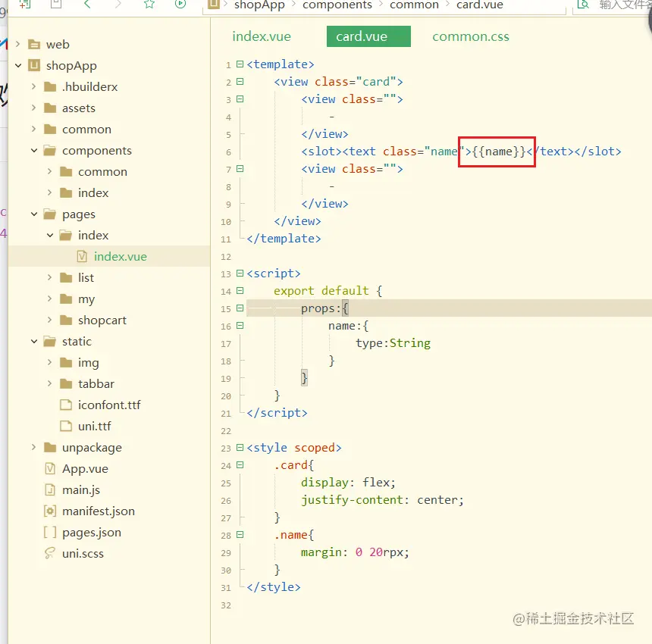This screenshot has width=652, height=644.
Task: Collapse the pages folder chevron
Action: click(x=34, y=214)
